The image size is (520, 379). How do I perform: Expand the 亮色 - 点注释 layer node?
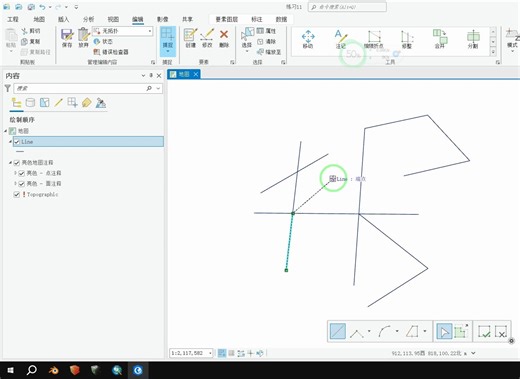15,173
